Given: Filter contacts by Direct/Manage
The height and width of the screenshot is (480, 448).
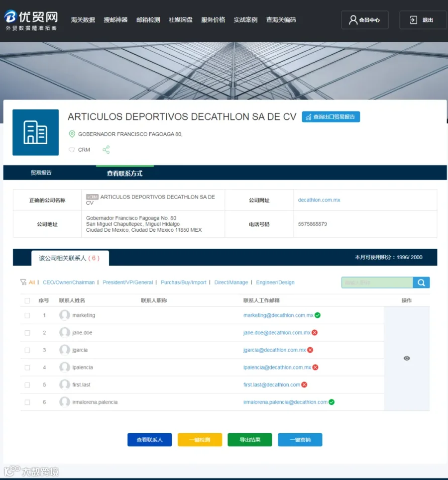Looking at the screenshot, I should point(231,282).
